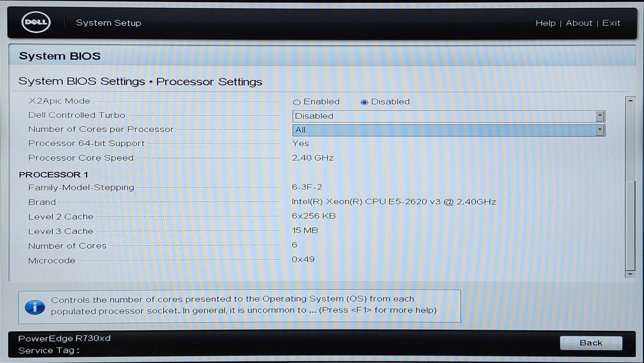Click the 6-3F-2 stepping value
The image size is (644, 363).
(x=307, y=187)
